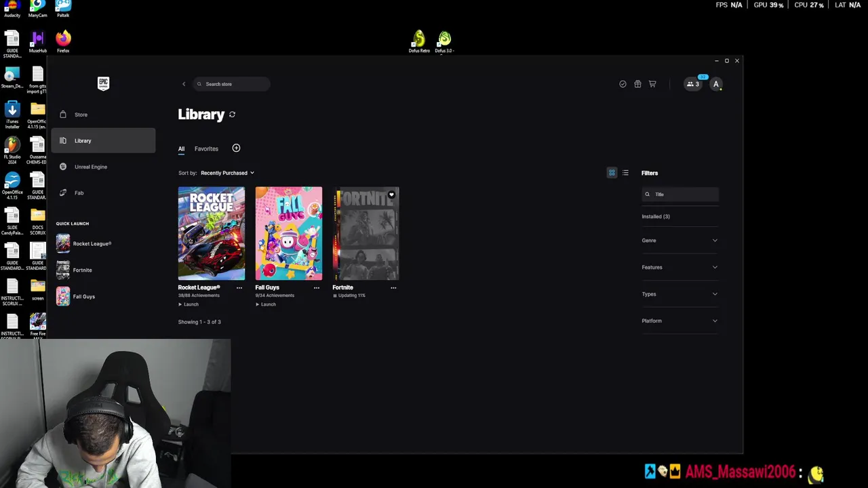Open the Fortnite cover thumbnail
The image size is (868, 488).
coord(366,233)
